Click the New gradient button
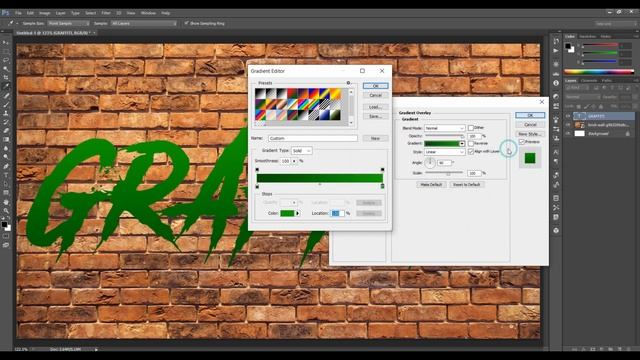The width and height of the screenshot is (640, 360). [376, 138]
